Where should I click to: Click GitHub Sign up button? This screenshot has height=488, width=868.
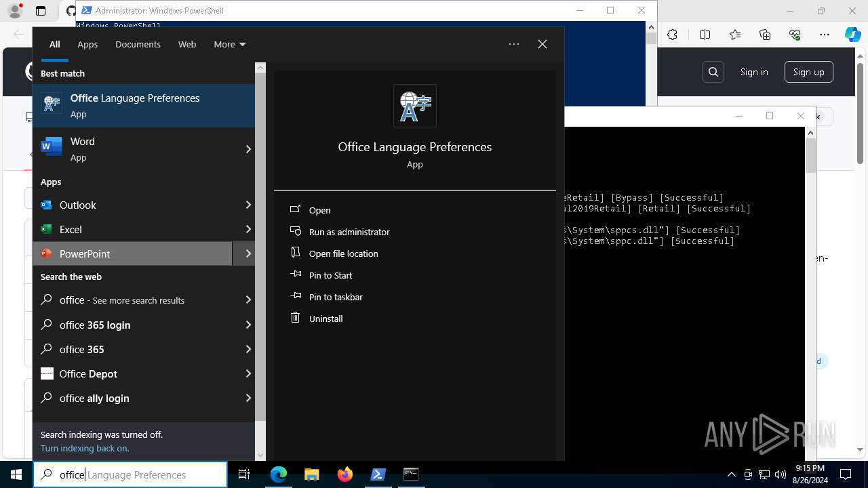pos(809,72)
